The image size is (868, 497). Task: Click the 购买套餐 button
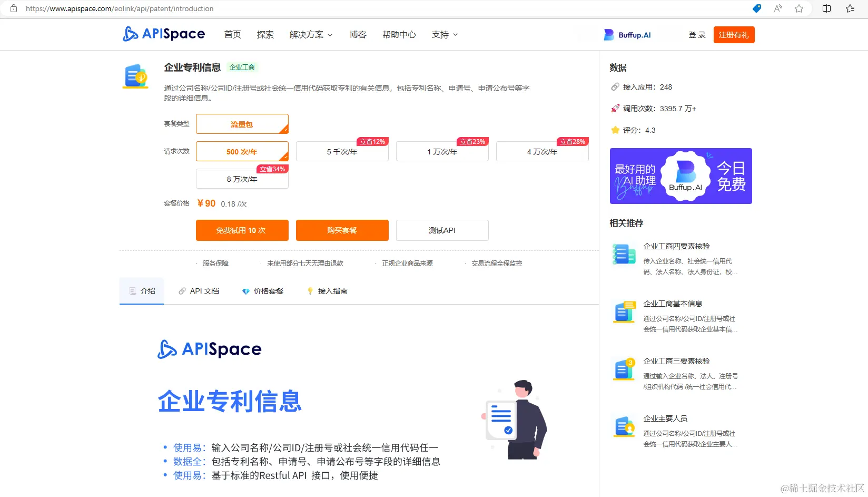[342, 230]
